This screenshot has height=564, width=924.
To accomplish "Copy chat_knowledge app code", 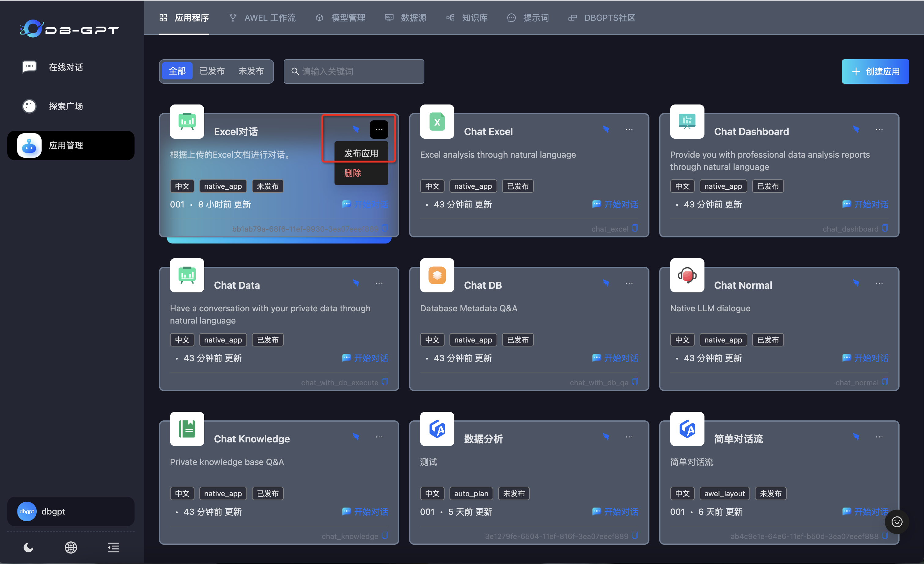I will (384, 536).
